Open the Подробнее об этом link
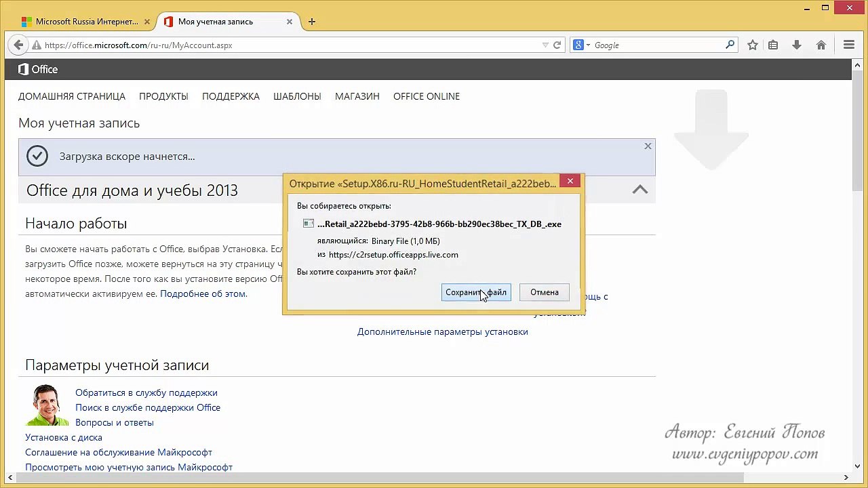868x488 pixels. coord(203,294)
